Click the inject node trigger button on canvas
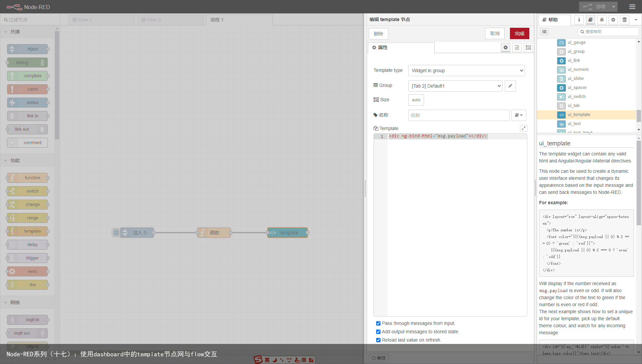The width and height of the screenshot is (642, 364). [116, 233]
